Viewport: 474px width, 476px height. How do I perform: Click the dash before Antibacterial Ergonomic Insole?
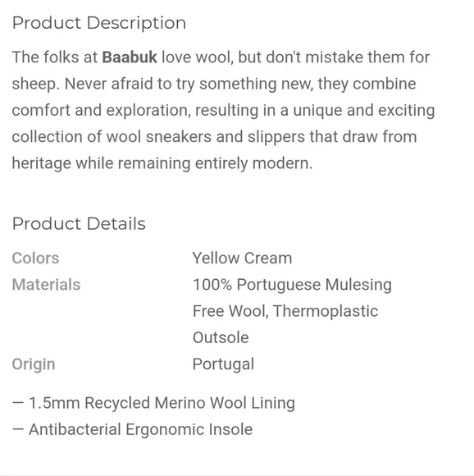tap(18, 429)
